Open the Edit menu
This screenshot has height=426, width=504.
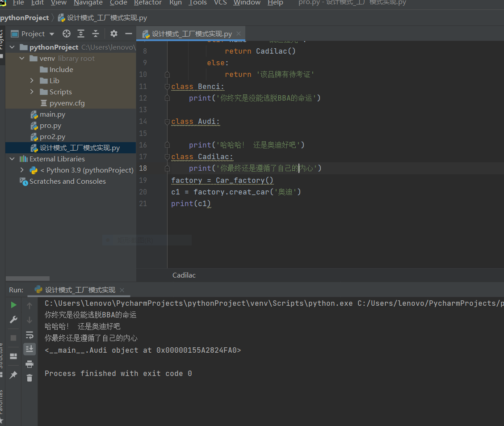37,3
